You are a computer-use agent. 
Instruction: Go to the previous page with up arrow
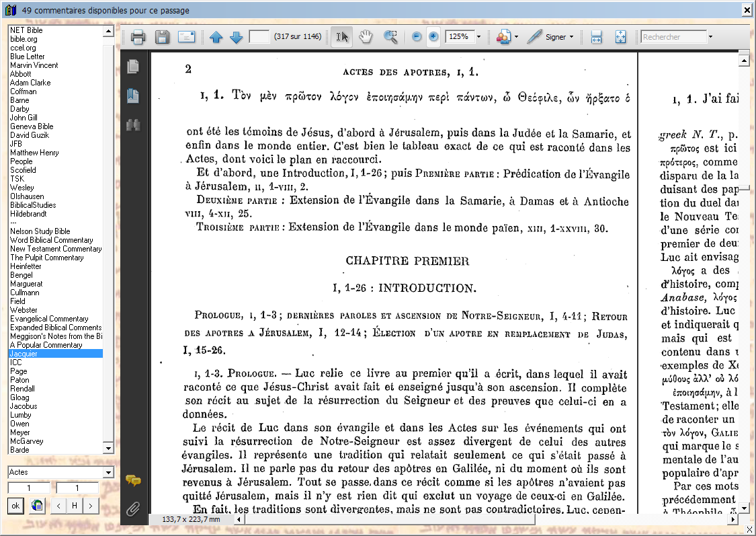click(216, 37)
